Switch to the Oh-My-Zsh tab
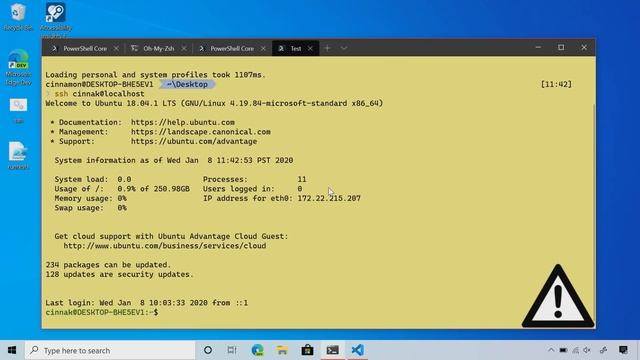 coord(157,49)
